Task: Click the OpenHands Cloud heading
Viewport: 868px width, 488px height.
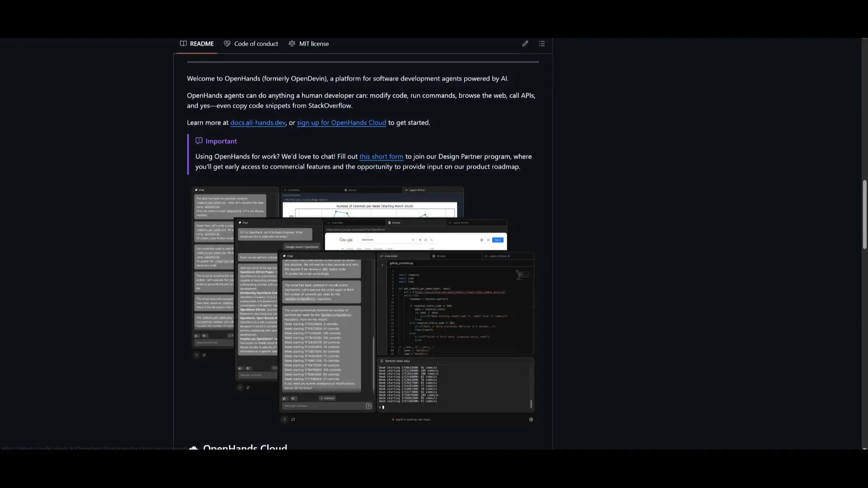Action: (245, 448)
